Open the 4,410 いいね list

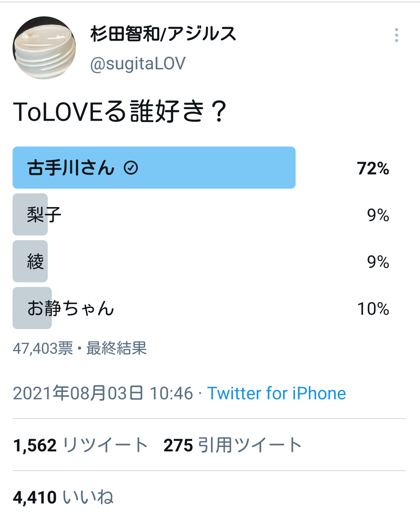coord(63,497)
